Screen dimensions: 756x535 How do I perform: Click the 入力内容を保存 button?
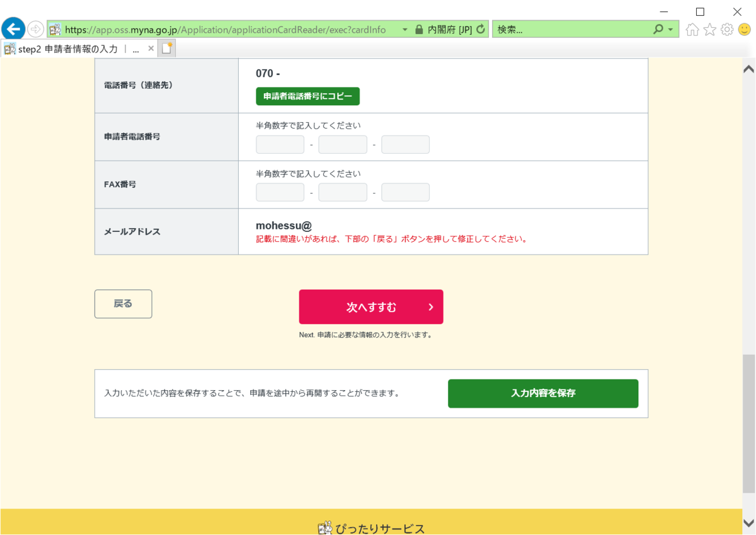coord(543,393)
